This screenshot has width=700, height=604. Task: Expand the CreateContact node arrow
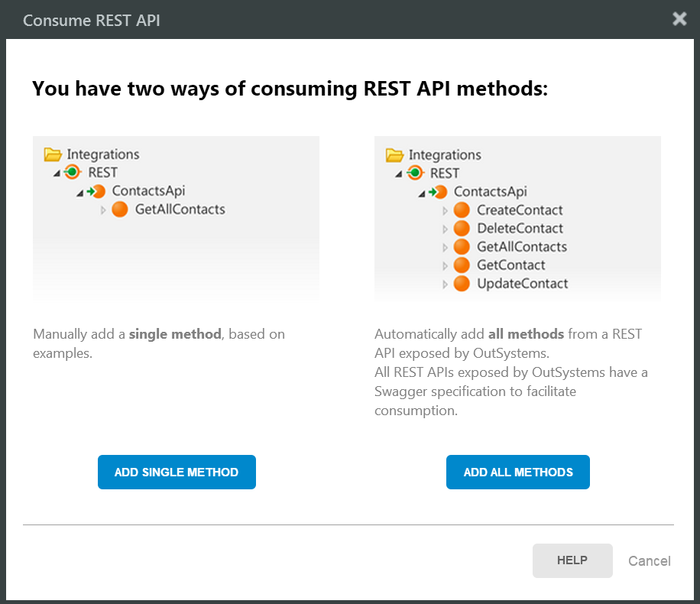446,210
